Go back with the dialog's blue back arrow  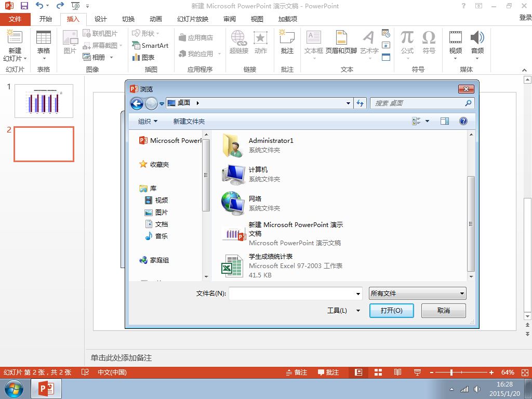(x=137, y=103)
